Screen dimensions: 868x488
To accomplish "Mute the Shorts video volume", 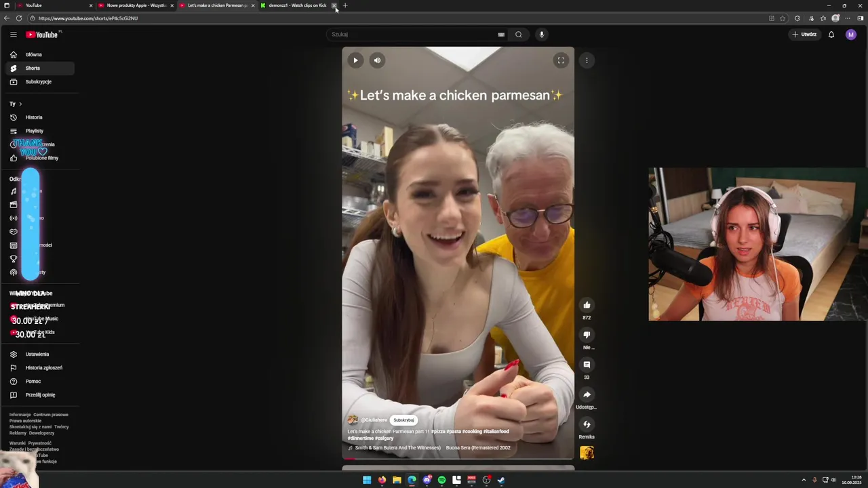I will pos(378,60).
